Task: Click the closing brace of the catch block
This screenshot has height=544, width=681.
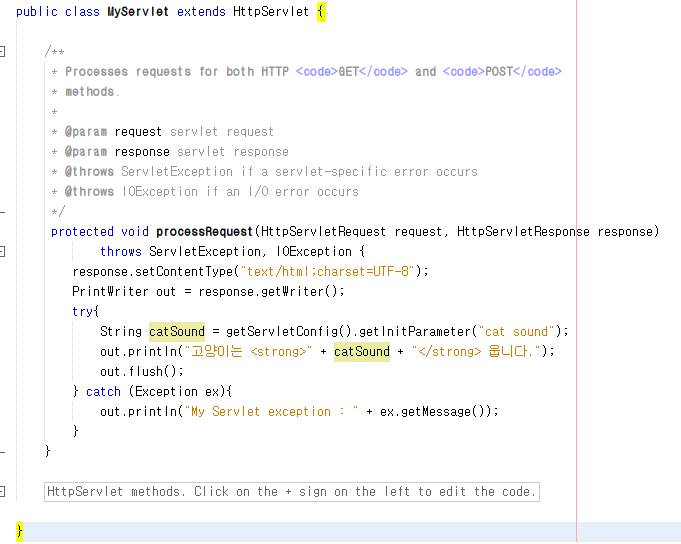Action: click(76, 431)
